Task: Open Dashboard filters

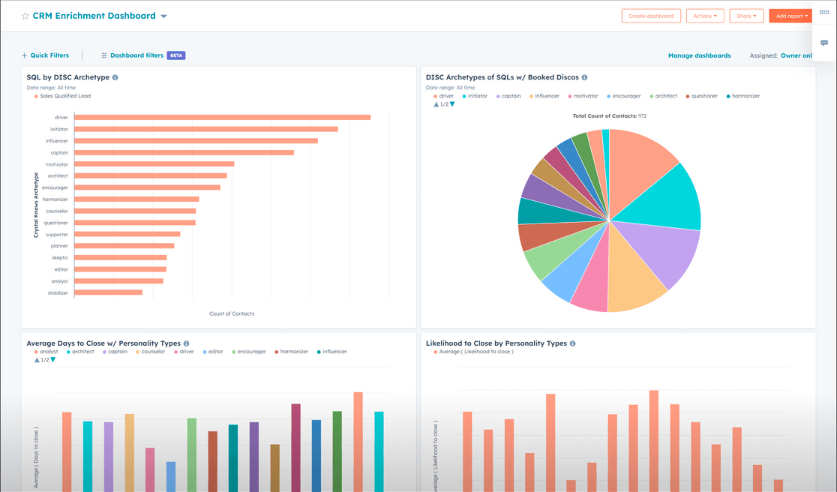Action: [132, 55]
